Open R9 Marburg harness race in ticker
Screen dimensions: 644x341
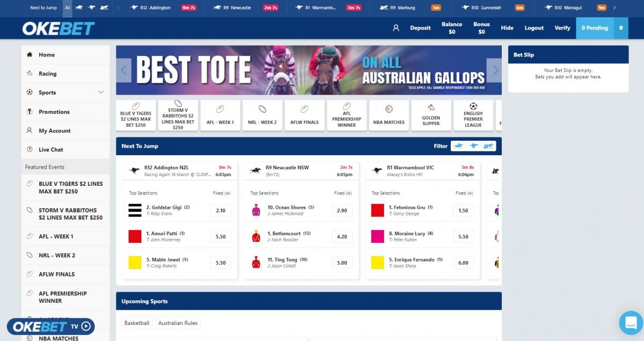(x=411, y=8)
